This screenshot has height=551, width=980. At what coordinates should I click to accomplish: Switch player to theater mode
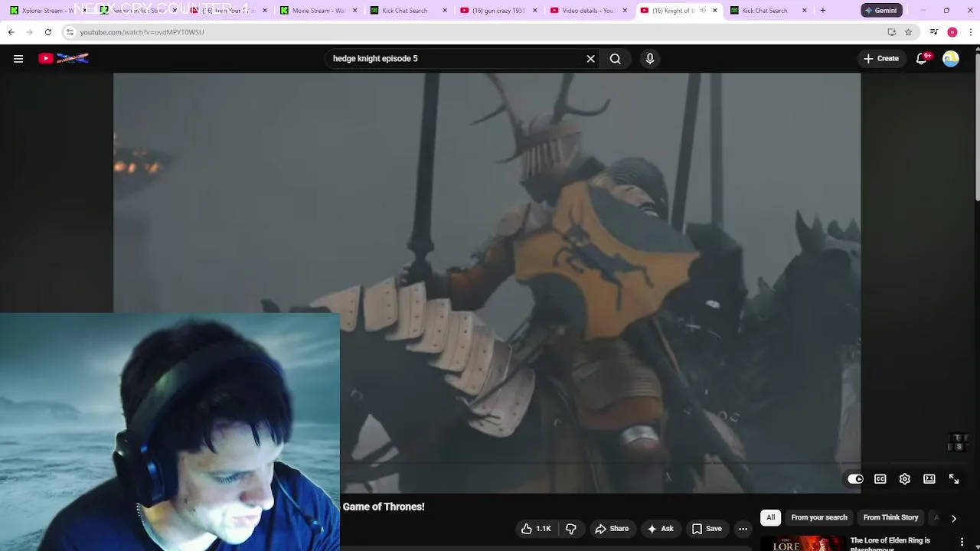929,479
